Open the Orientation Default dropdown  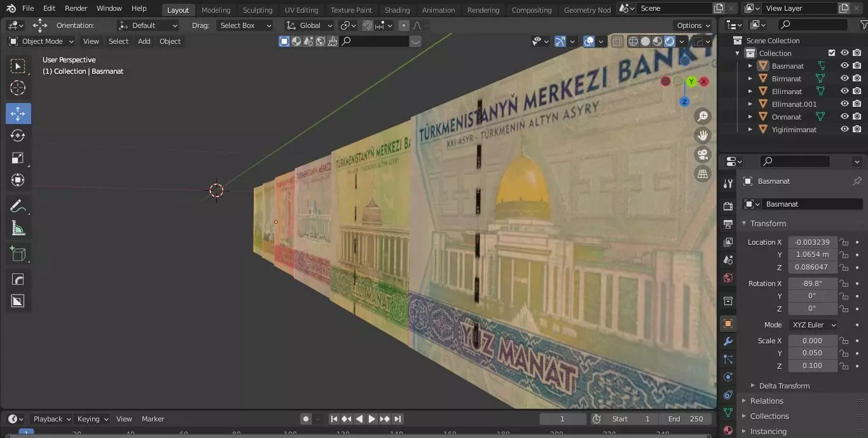pyautogui.click(x=148, y=25)
